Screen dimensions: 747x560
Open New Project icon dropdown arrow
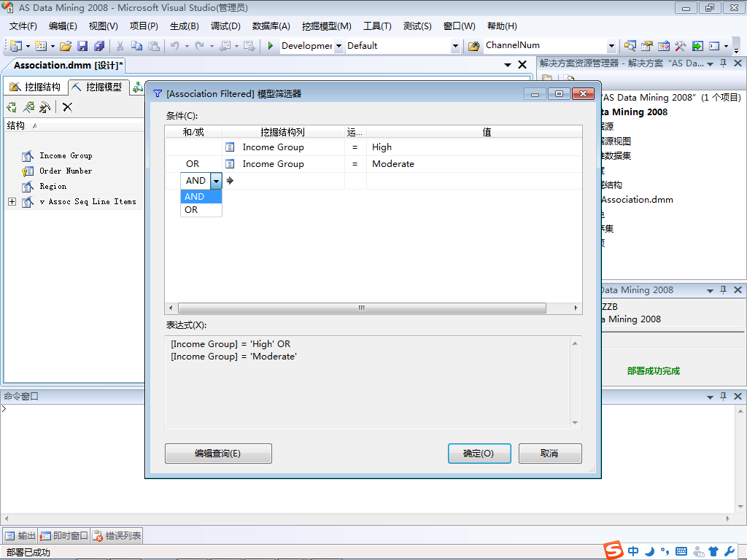point(28,46)
